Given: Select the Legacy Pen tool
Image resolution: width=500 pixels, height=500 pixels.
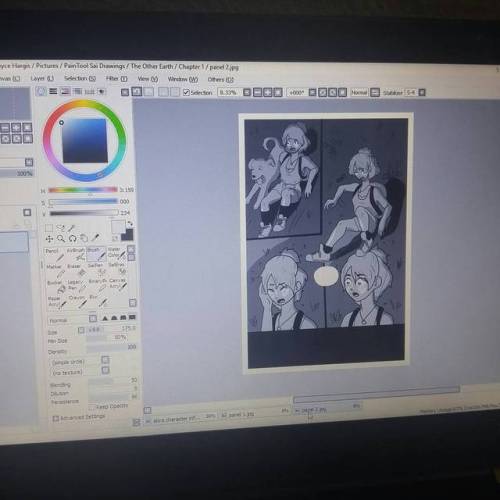Looking at the screenshot, I should coord(77,286).
